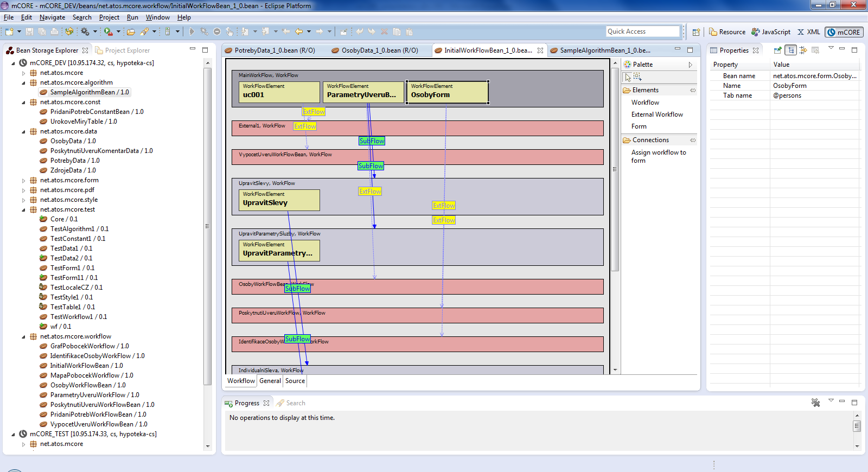This screenshot has height=472, width=868.
Task: Choose External Workflow in the palette
Action: [x=657, y=114]
